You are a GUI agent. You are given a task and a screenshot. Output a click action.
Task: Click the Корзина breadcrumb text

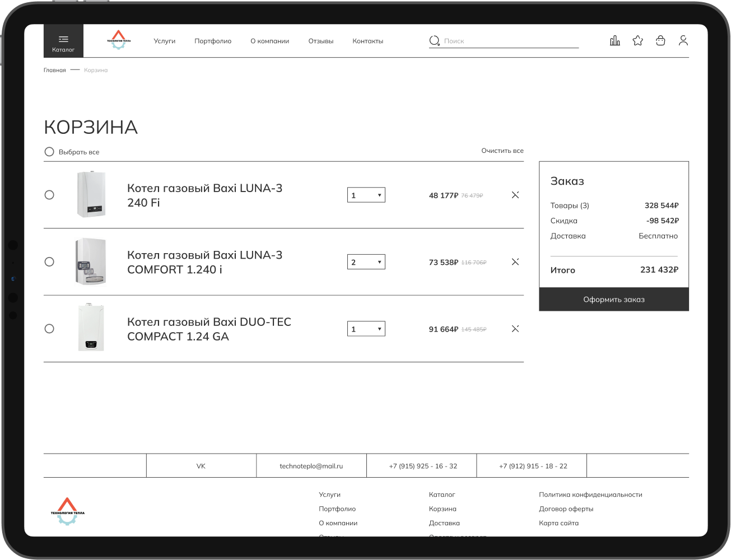click(96, 70)
